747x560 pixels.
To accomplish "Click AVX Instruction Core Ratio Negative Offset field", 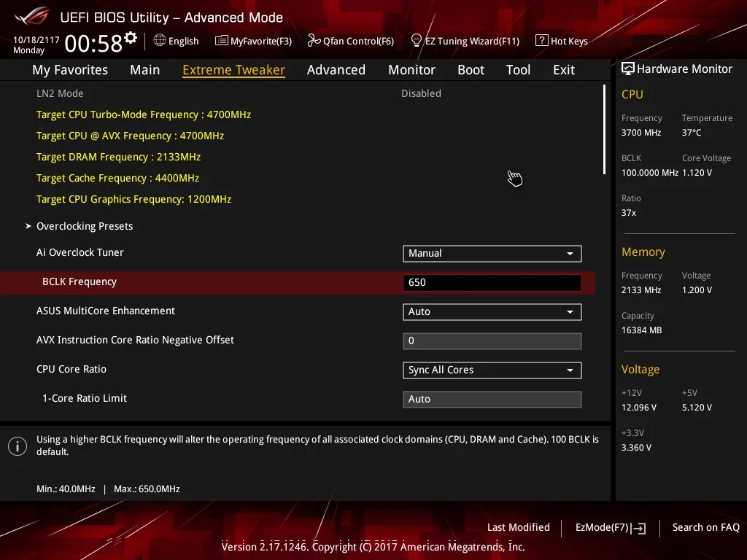I will (x=492, y=341).
